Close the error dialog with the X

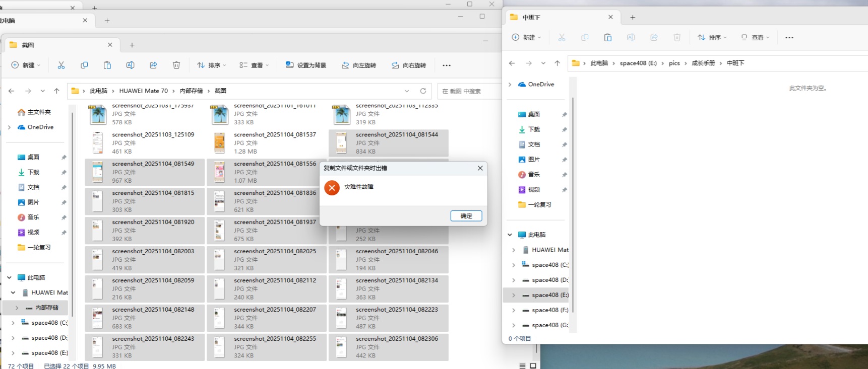[480, 168]
